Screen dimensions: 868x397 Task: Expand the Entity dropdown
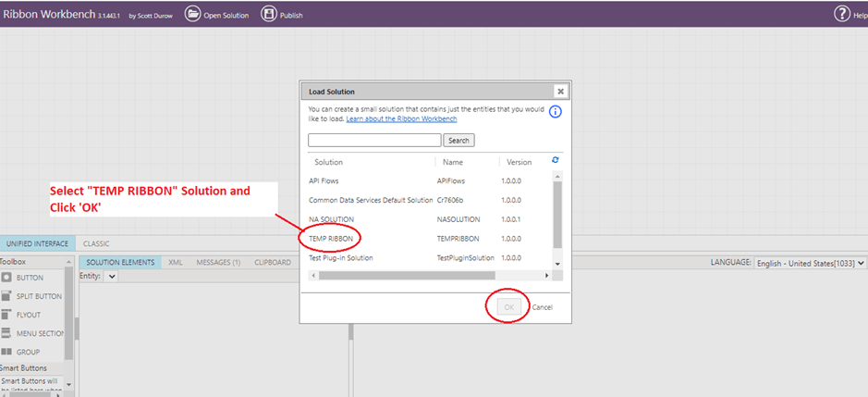click(113, 277)
